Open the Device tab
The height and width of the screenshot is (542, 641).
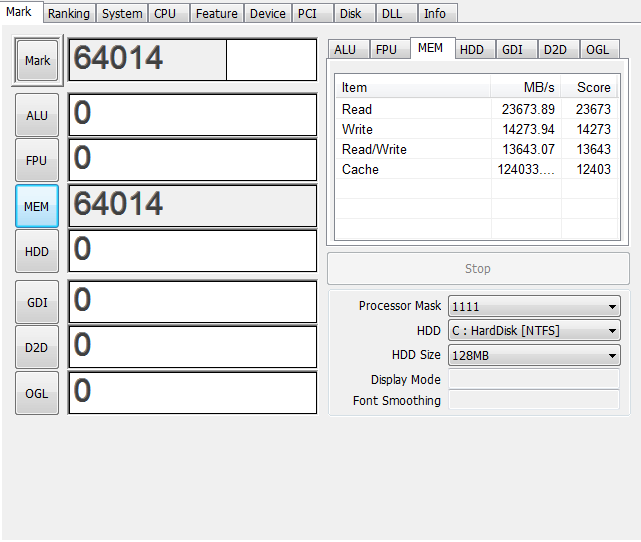click(x=268, y=13)
